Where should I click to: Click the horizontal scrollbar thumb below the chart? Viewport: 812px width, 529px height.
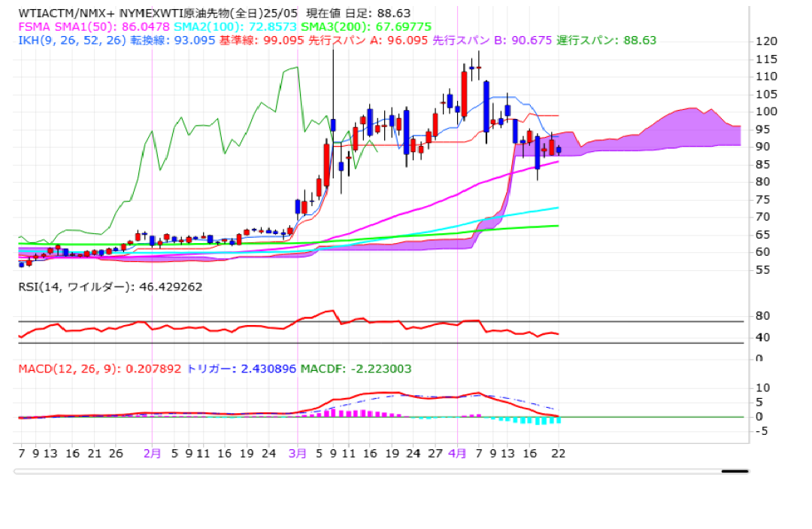[734, 472]
